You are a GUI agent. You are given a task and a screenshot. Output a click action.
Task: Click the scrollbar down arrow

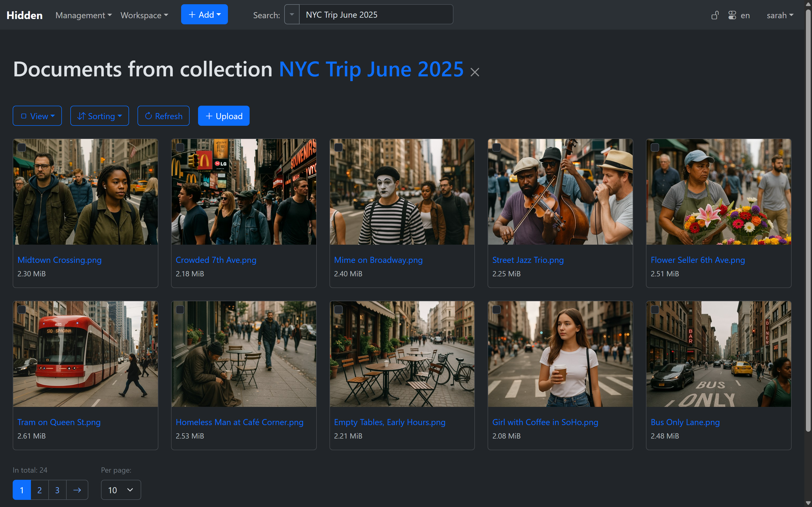pyautogui.click(x=808, y=503)
